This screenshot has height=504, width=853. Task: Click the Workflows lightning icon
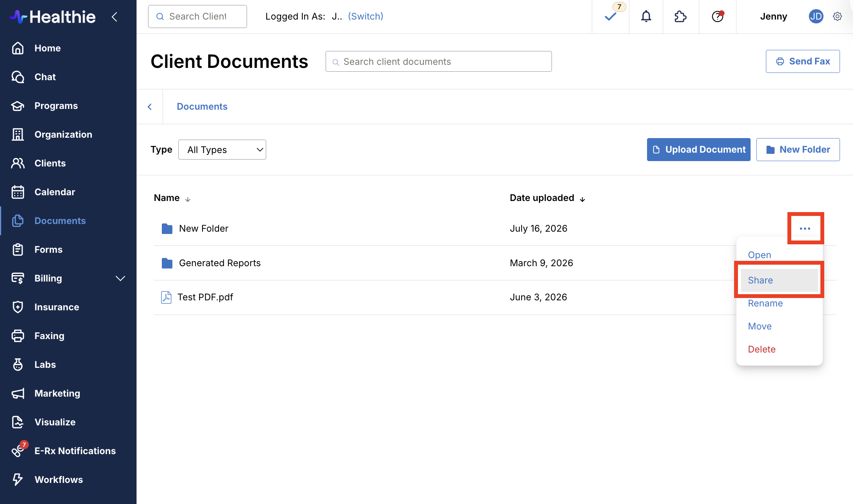(x=18, y=480)
